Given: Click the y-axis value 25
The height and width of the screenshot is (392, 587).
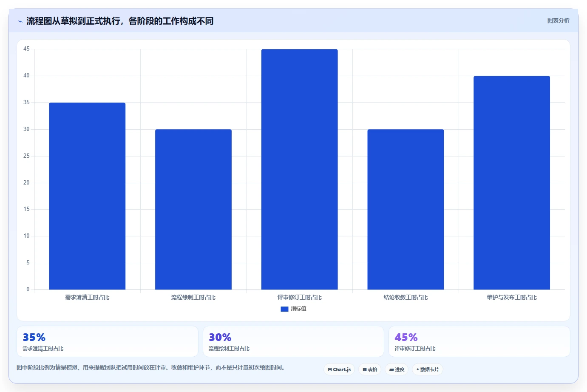Looking at the screenshot, I should pyautogui.click(x=26, y=156).
